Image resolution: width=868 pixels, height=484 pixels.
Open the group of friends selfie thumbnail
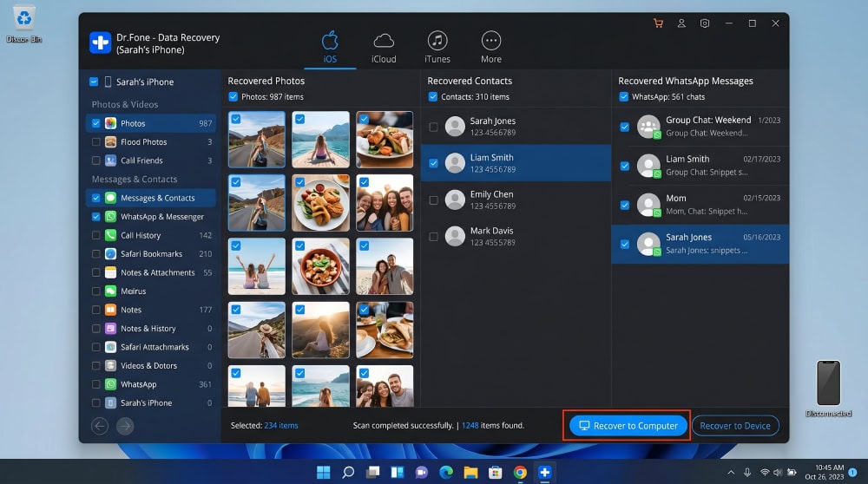[x=385, y=202]
